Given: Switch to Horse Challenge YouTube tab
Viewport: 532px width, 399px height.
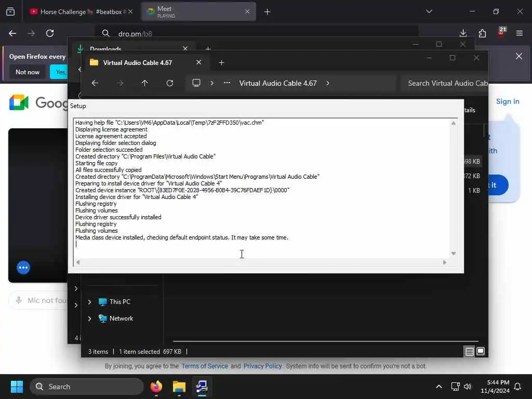Looking at the screenshot, I should point(77,12).
